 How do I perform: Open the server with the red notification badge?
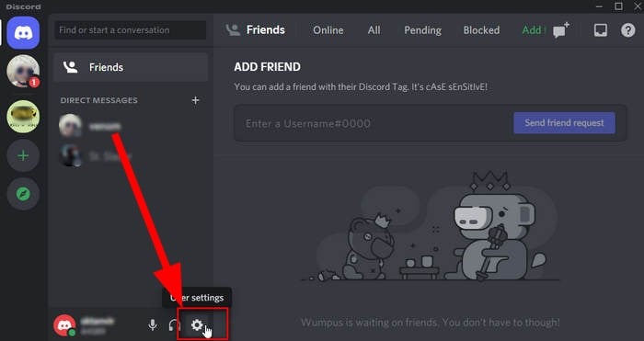click(23, 71)
